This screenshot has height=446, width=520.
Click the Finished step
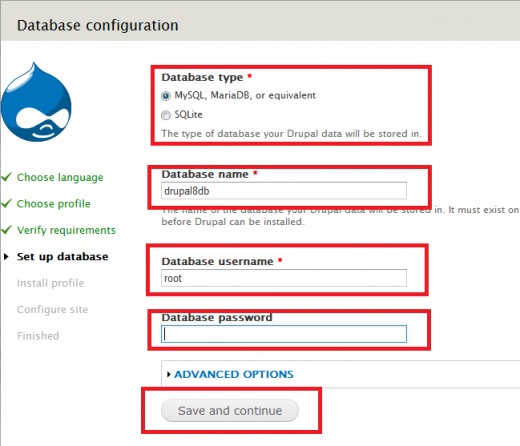click(x=38, y=336)
